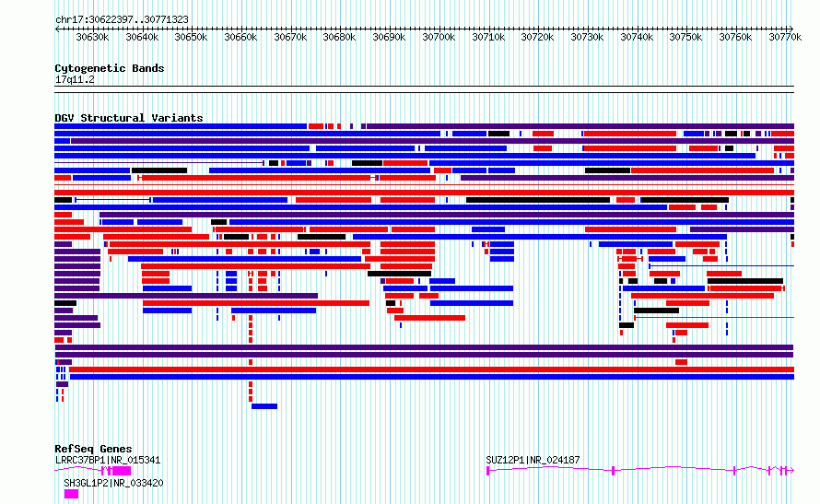
Task: Click the 30660k ruler label
Action: click(x=240, y=37)
